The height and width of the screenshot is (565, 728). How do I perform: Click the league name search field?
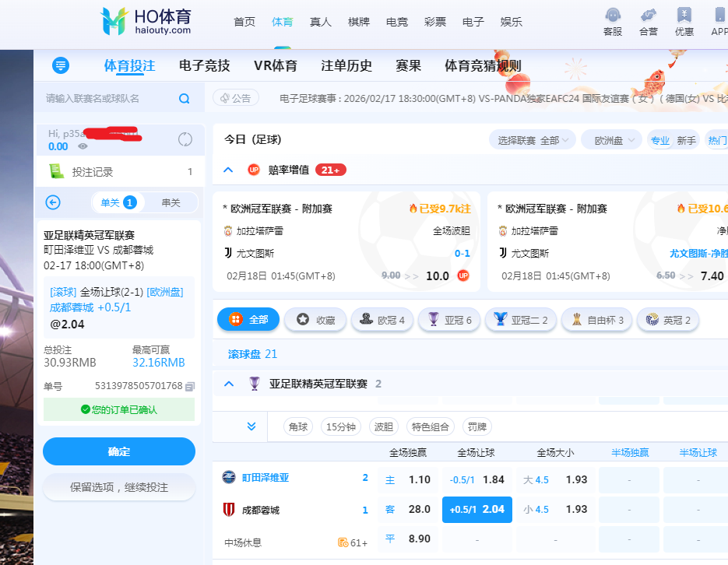(x=109, y=98)
